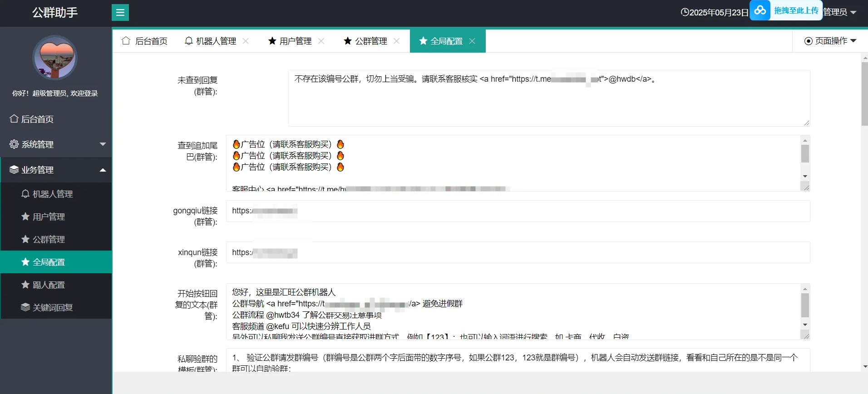The height and width of the screenshot is (394, 868).
Task: Click the bell icon beside sidebar 机器人管理
Action: click(x=25, y=194)
